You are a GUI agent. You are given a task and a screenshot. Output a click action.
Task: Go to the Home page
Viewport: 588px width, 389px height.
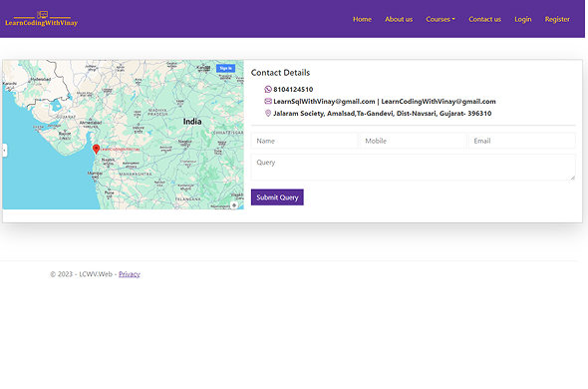(x=362, y=19)
